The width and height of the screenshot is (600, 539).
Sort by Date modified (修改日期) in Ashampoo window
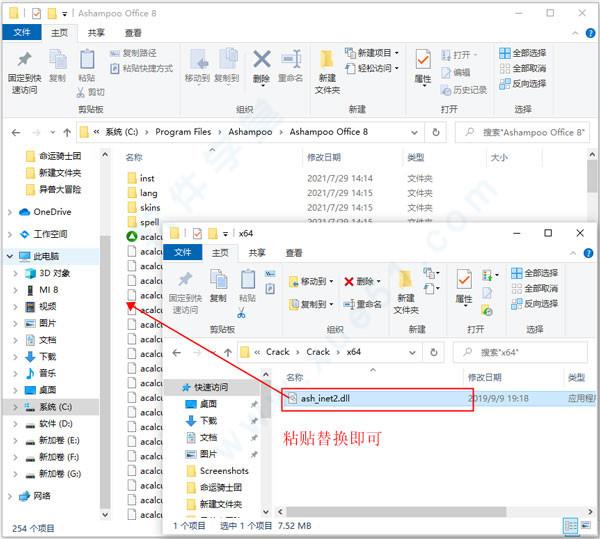pos(324,157)
